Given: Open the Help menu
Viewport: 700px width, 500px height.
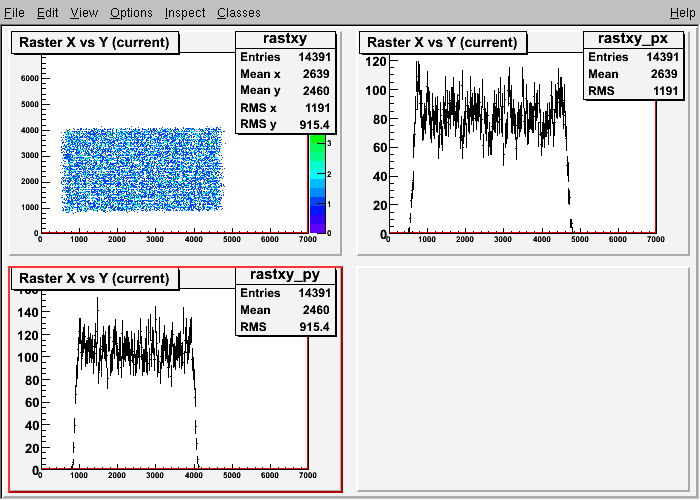Looking at the screenshot, I should tap(683, 12).
